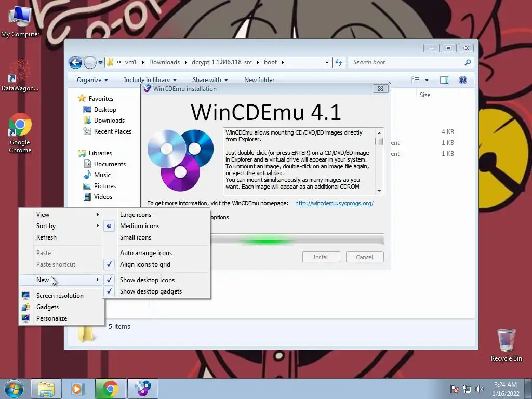
Task: Open the address bar history dropdown arrow
Action: click(327, 62)
